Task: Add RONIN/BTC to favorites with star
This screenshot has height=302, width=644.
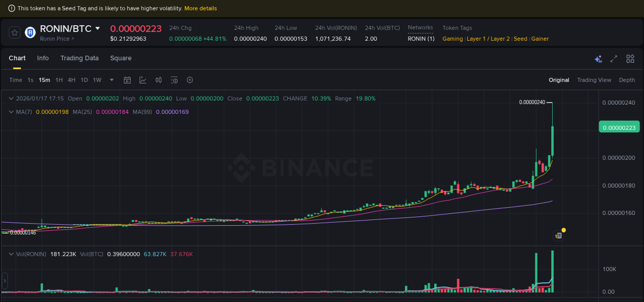Action: [14, 32]
